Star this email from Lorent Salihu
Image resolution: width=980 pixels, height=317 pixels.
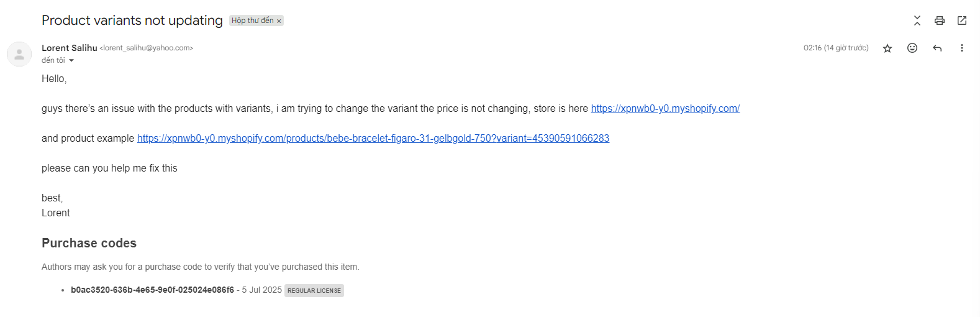pos(887,48)
